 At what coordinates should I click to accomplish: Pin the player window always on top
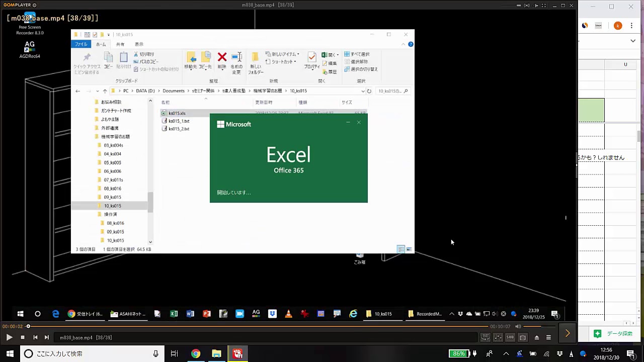536,6
